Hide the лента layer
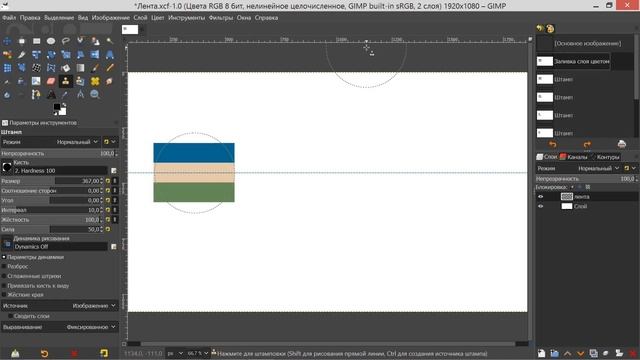The image size is (640, 360). [x=541, y=197]
